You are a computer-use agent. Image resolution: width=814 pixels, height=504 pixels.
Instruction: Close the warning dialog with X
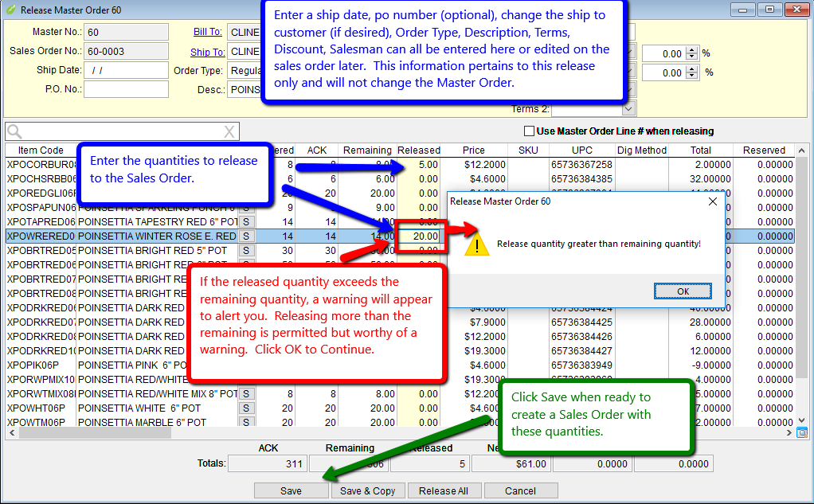[713, 201]
